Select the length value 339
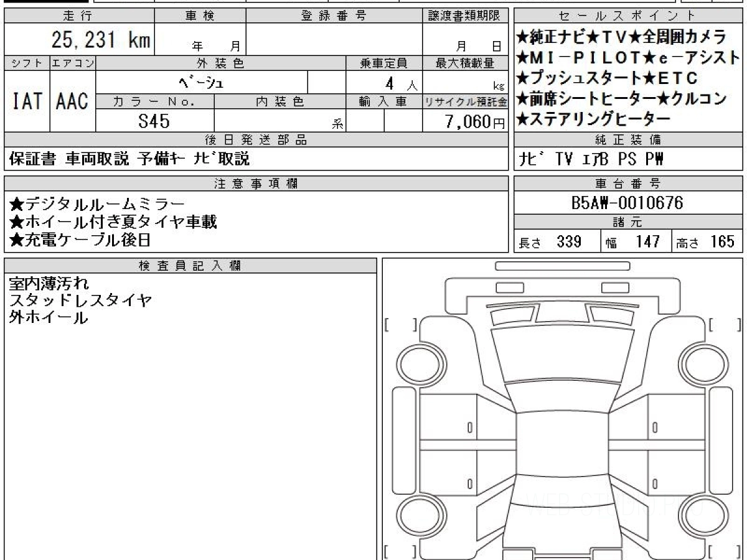This screenshot has height=560, width=747. 569,241
